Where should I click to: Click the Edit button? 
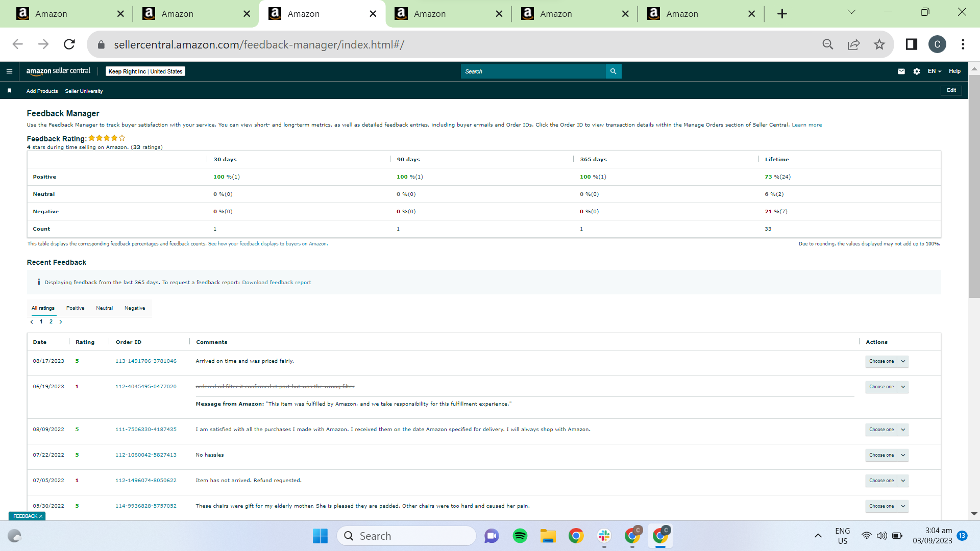[x=951, y=90]
